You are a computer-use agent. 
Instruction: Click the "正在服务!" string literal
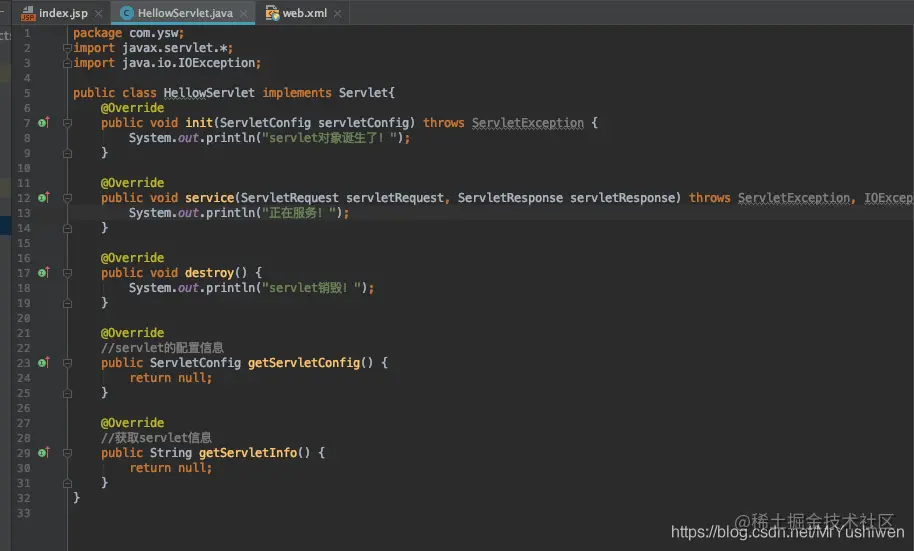pyautogui.click(x=298, y=213)
